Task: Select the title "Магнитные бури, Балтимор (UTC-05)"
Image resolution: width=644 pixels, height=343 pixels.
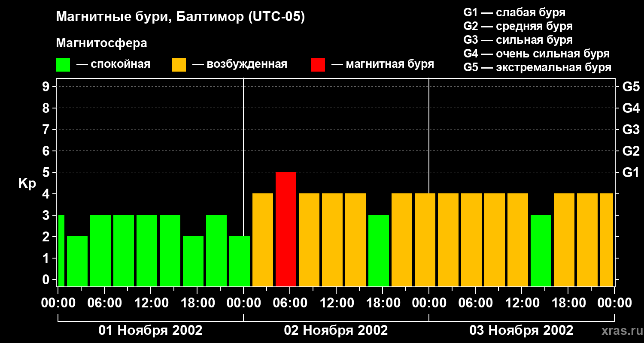Action: pyautogui.click(x=180, y=17)
